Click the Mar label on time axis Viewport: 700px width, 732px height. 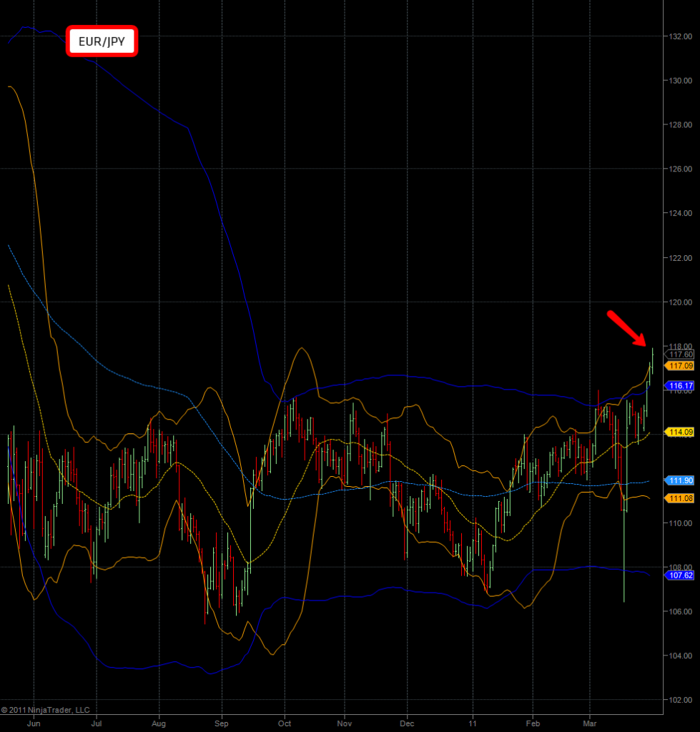(x=591, y=723)
